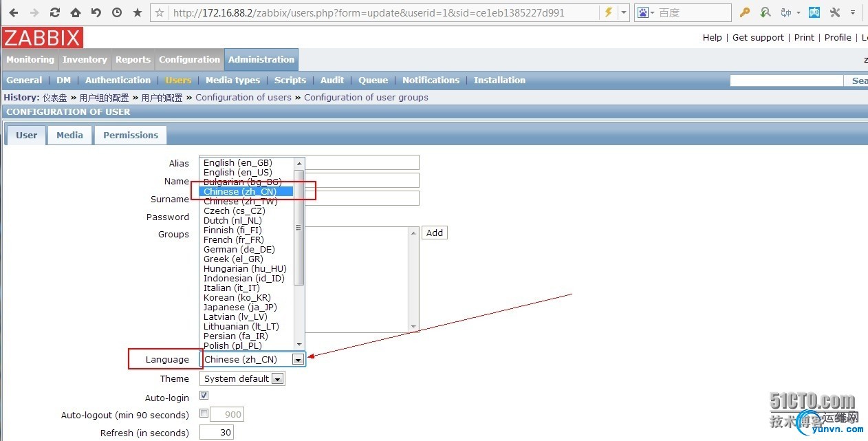
Task: Go back with the browser back arrow
Action: pyautogui.click(x=14, y=12)
